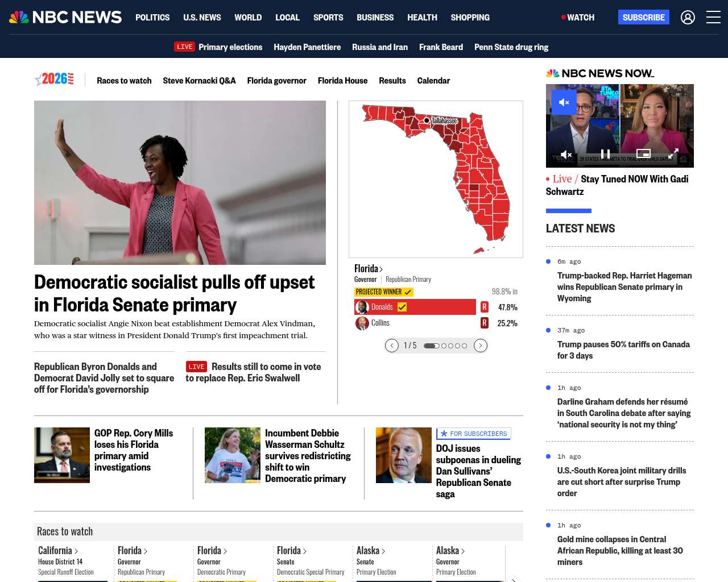Read Trump pauses 50% tariffs on Canada

(623, 350)
